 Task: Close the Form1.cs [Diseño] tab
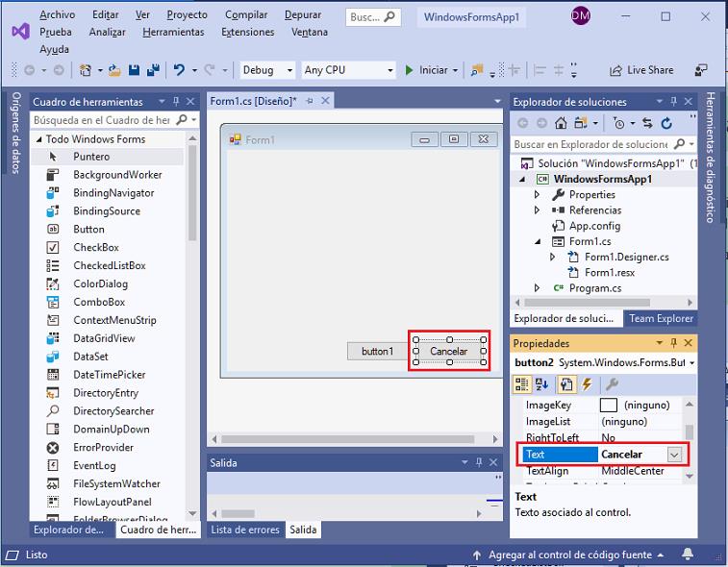[x=325, y=101]
